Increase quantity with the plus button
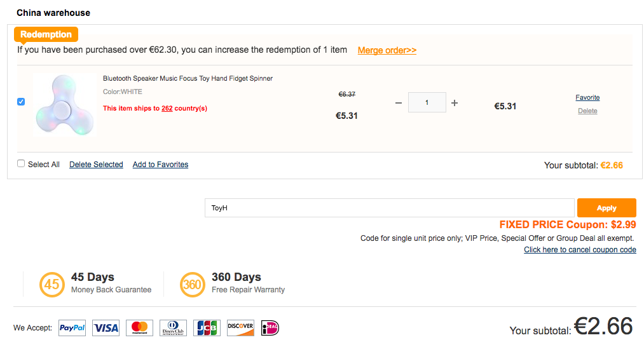The height and width of the screenshot is (347, 644). 455,103
